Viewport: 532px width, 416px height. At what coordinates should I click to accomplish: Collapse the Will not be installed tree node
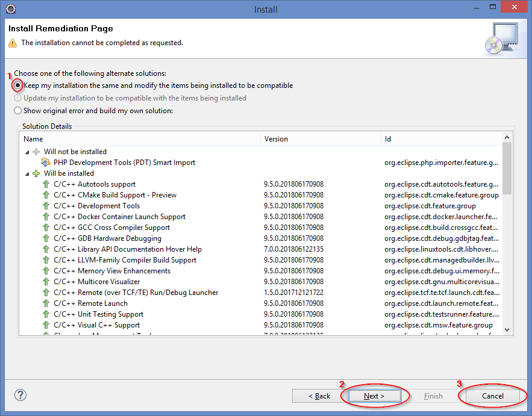(27, 152)
